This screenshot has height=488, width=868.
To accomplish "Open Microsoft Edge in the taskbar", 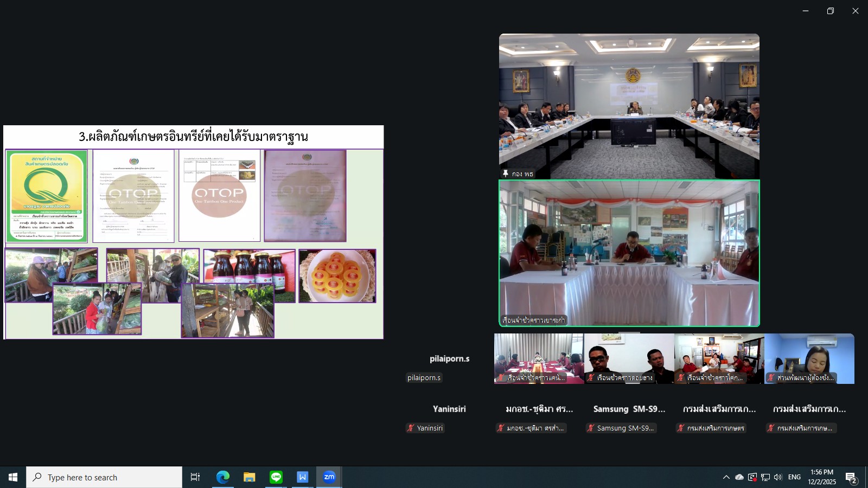I will point(223,477).
